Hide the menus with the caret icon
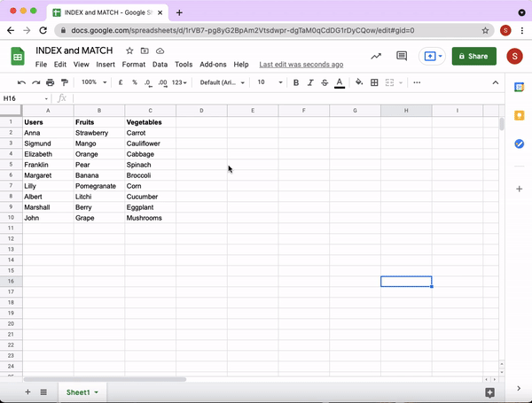The width and height of the screenshot is (532, 403). click(496, 82)
